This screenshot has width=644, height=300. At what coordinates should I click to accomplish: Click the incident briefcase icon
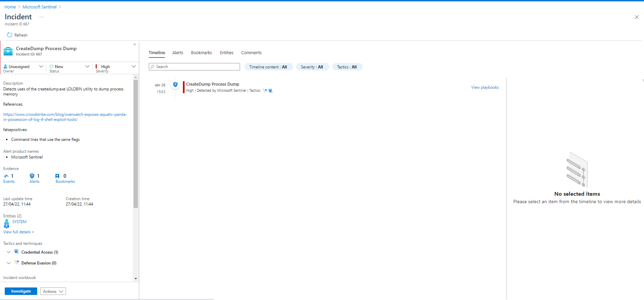point(8,51)
